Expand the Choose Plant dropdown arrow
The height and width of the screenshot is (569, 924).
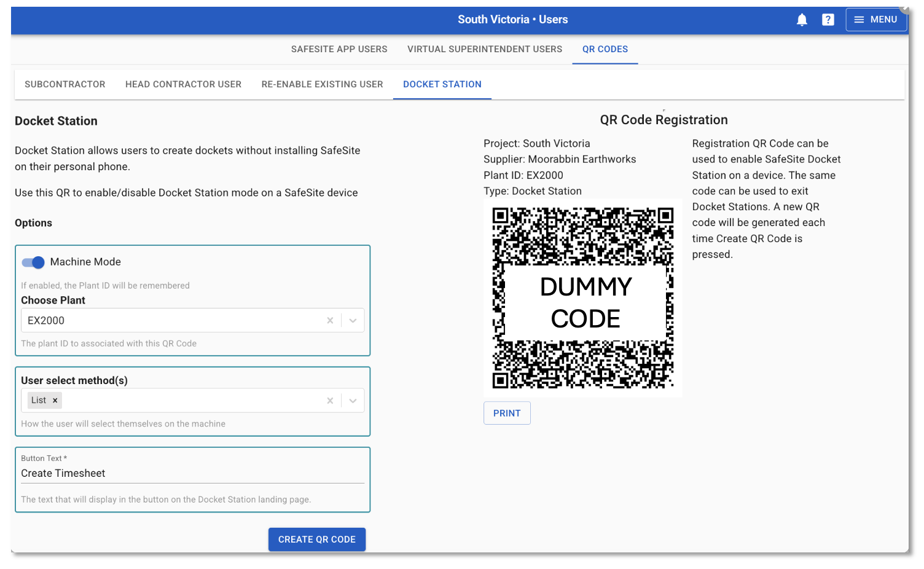pyautogui.click(x=353, y=320)
